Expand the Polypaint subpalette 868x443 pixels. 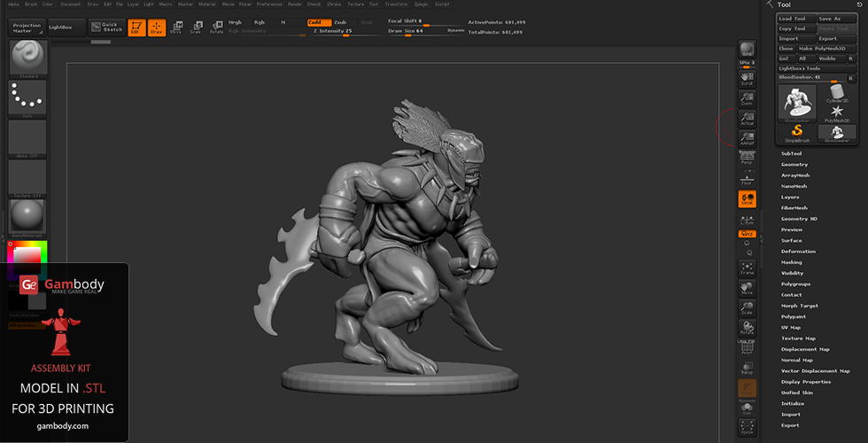pos(794,317)
